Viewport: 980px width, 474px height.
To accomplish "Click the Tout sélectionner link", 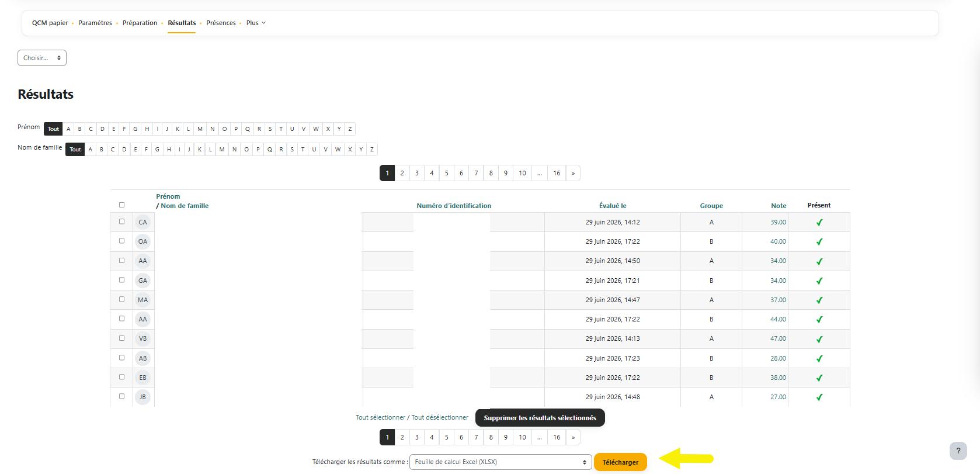I will coord(380,417).
